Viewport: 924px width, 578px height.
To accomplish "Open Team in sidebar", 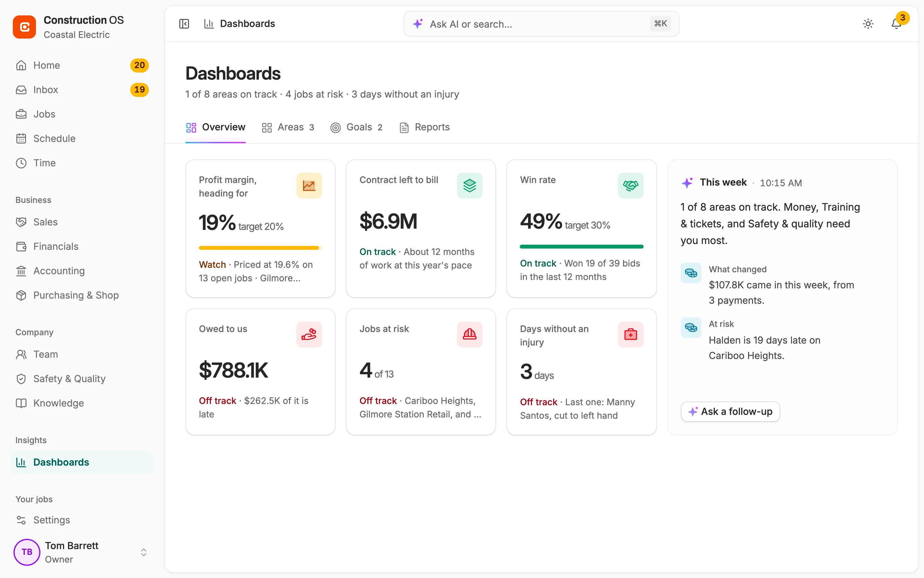I will (82, 355).
